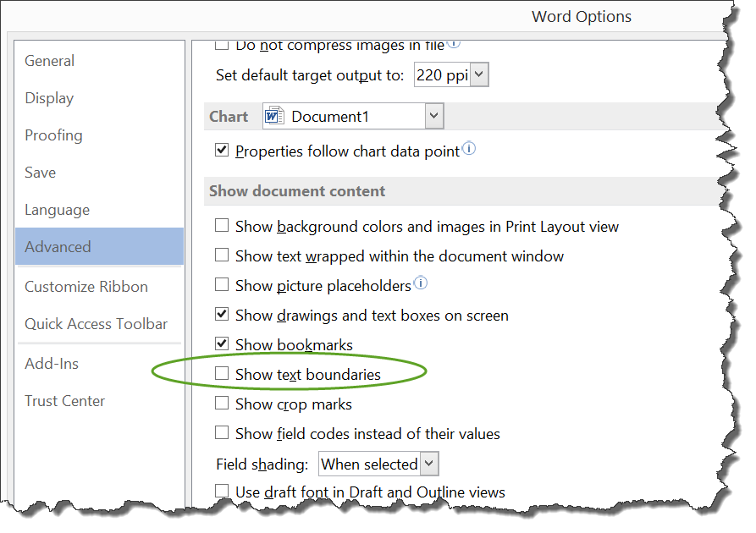Check Show field codes instead of values
This screenshot has height=533, width=756.
click(222, 433)
